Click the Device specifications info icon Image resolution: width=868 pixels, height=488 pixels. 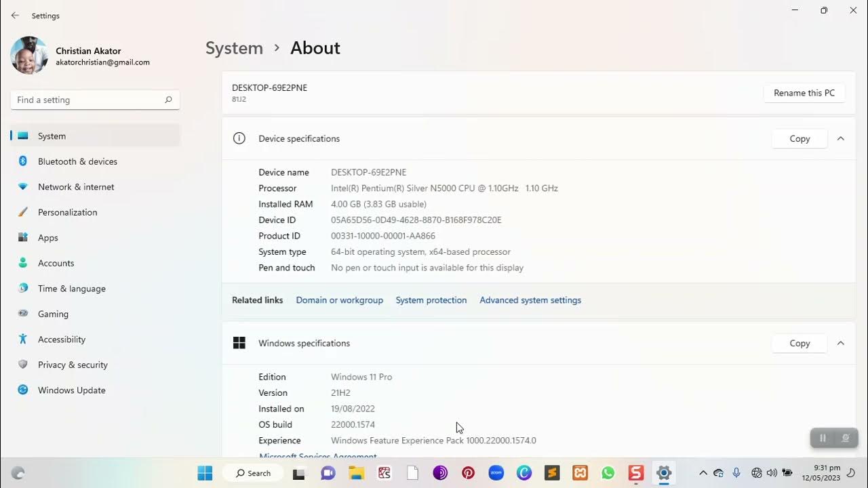(239, 138)
